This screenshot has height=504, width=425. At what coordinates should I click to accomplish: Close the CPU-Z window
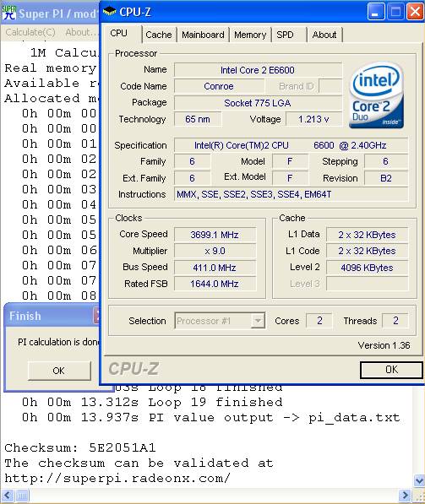point(415,12)
